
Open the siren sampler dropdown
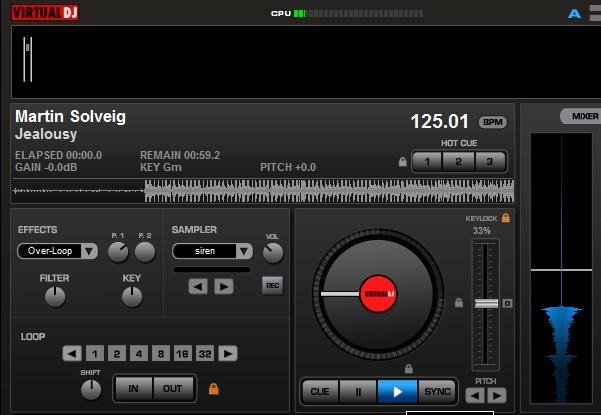pos(243,251)
